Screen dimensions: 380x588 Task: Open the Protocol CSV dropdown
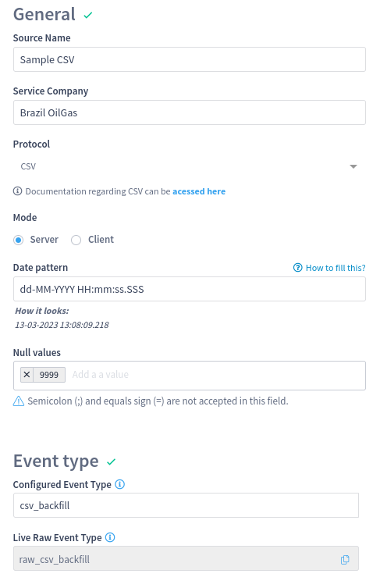tap(190, 166)
